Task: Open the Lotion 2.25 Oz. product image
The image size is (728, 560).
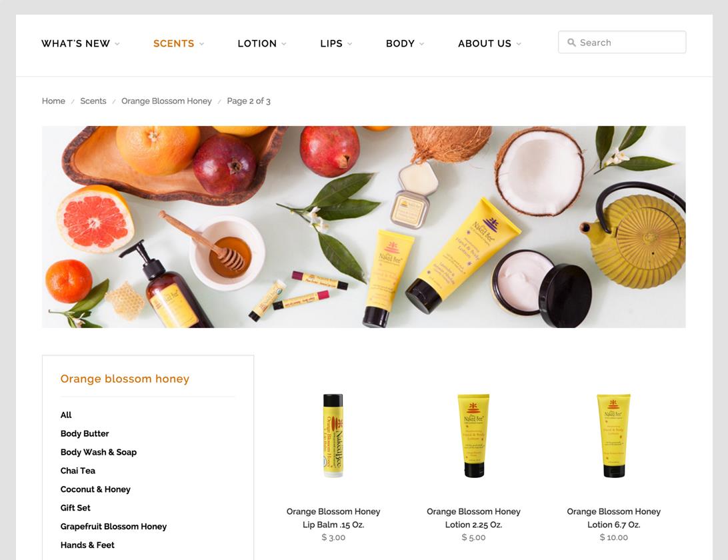Action: (473, 435)
